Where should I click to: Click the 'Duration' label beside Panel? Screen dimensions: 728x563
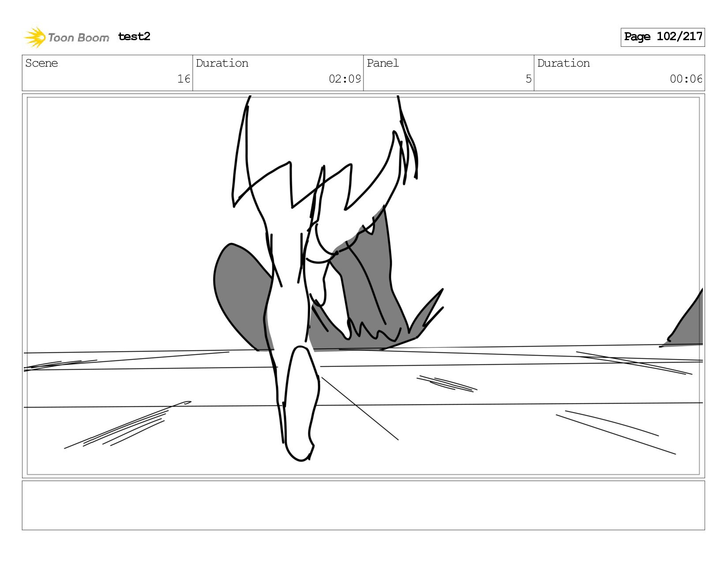point(563,63)
